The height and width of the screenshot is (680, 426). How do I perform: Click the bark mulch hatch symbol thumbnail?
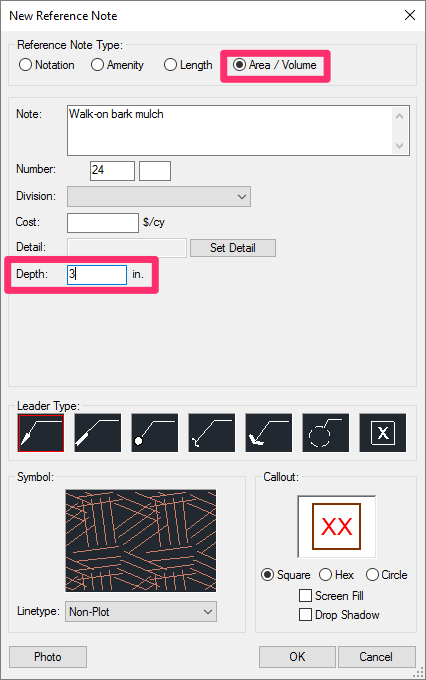click(x=141, y=540)
